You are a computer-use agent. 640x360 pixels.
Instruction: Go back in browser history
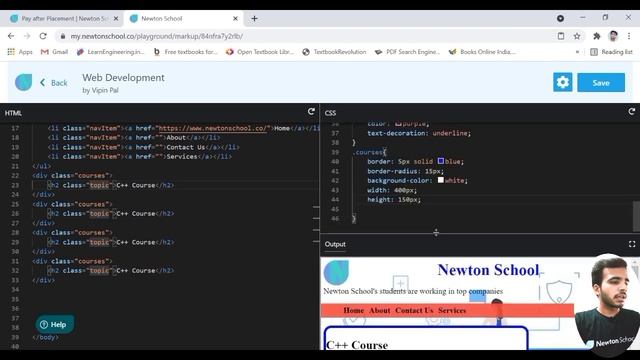[x=11, y=36]
